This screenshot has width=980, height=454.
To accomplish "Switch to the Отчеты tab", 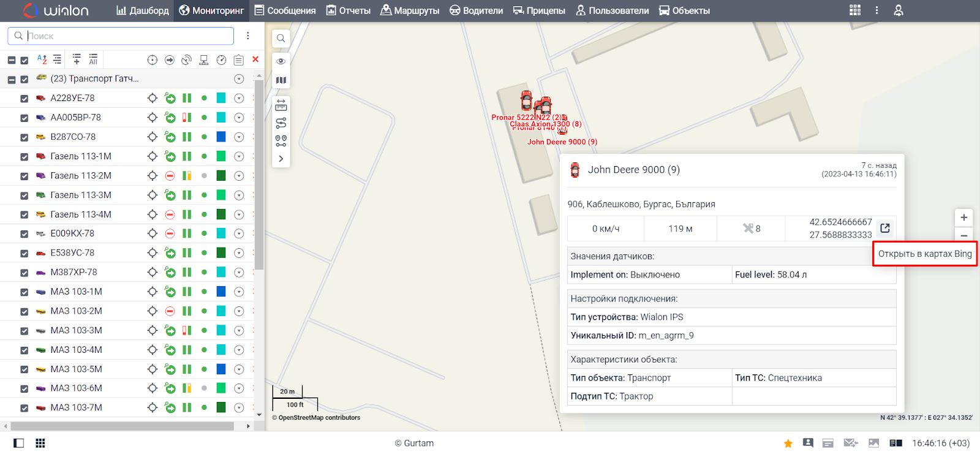I will point(348,10).
